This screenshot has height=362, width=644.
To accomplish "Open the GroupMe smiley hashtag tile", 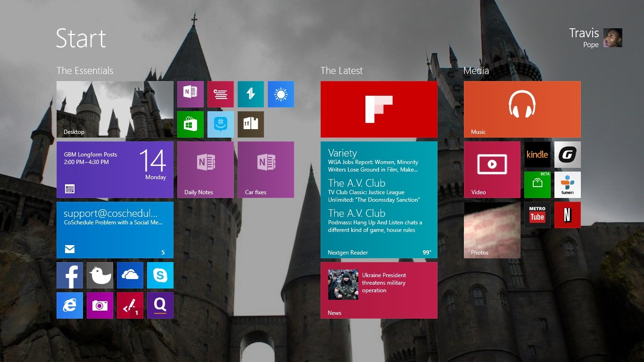I will [221, 124].
